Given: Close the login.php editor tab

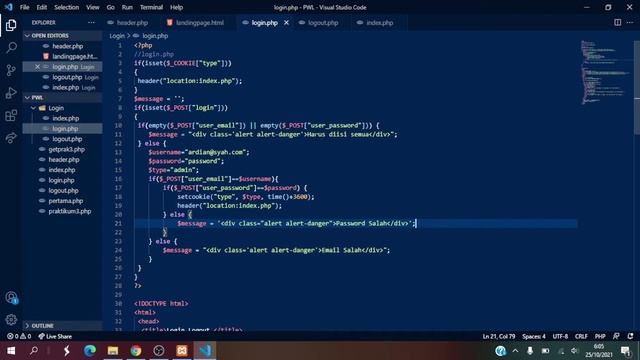Looking at the screenshot, I should (287, 22).
